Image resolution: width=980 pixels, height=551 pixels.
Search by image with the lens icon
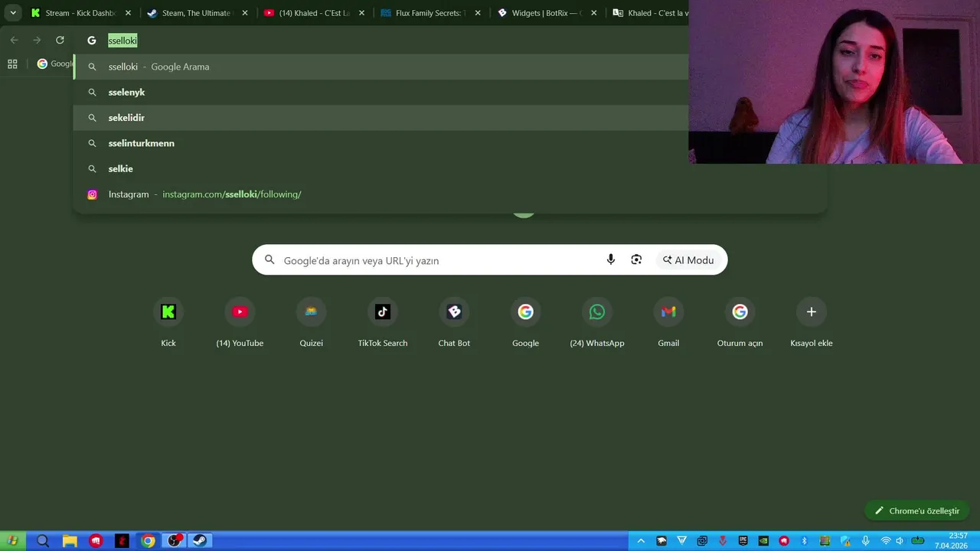[x=636, y=260]
